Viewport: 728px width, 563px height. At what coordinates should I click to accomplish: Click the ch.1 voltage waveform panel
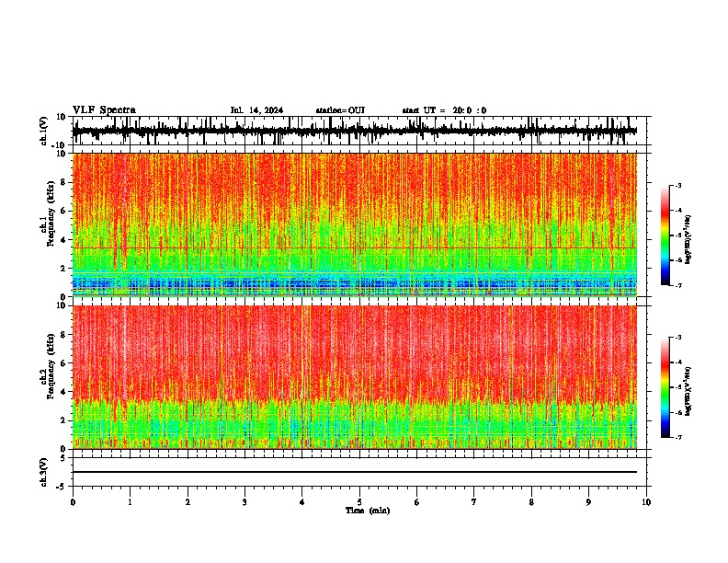pos(359,131)
